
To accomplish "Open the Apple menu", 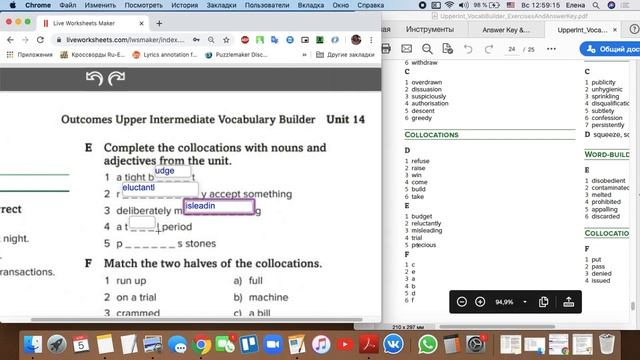I will point(12,5).
